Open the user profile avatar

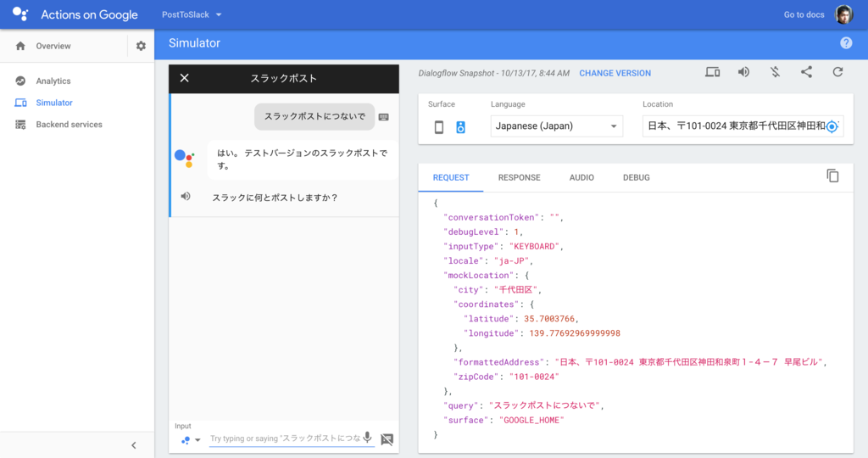click(x=844, y=15)
